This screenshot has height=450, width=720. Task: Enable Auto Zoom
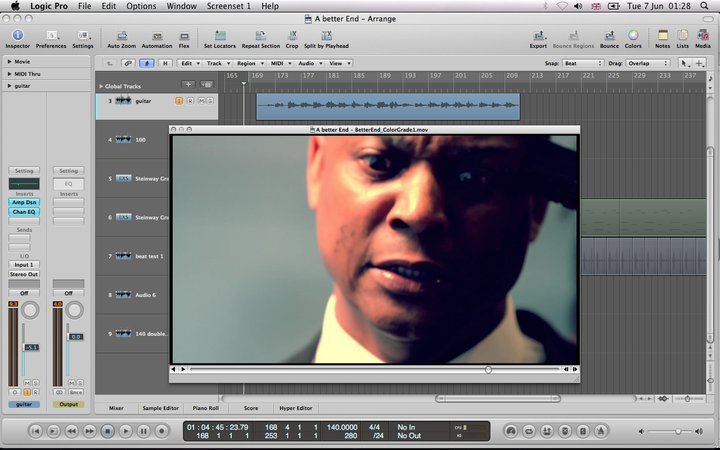(x=122, y=39)
